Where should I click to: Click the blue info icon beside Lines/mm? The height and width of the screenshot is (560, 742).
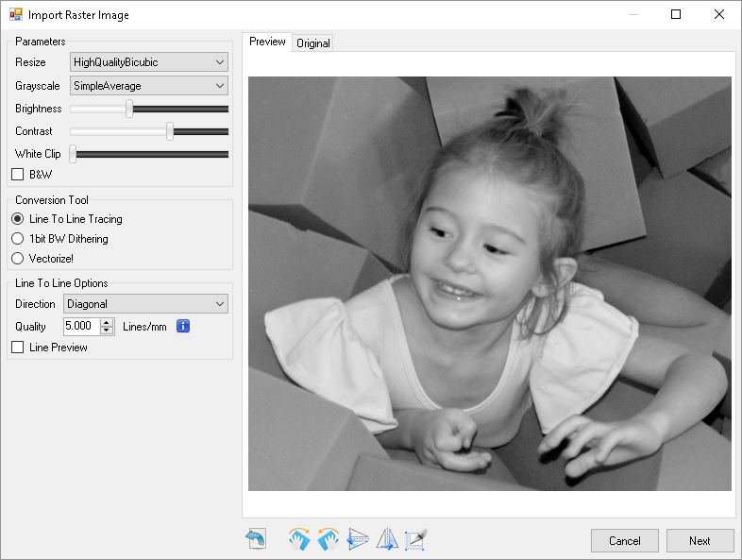[x=184, y=327]
